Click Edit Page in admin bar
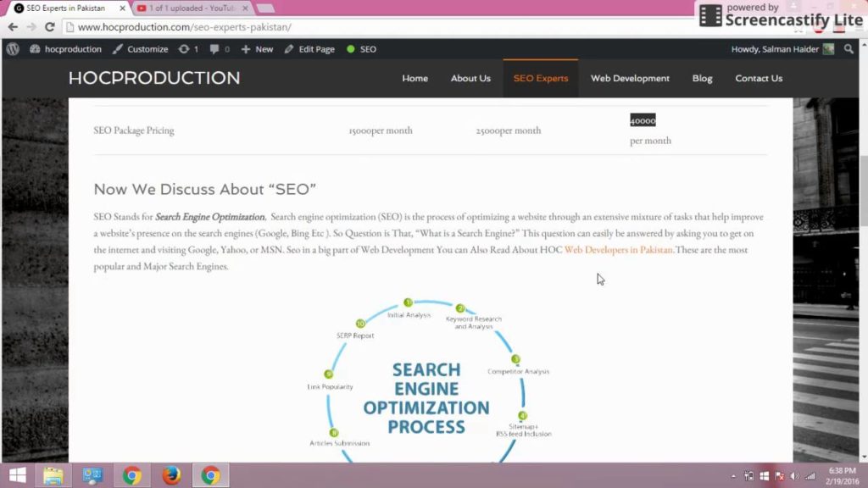868x488 pixels. pos(309,48)
